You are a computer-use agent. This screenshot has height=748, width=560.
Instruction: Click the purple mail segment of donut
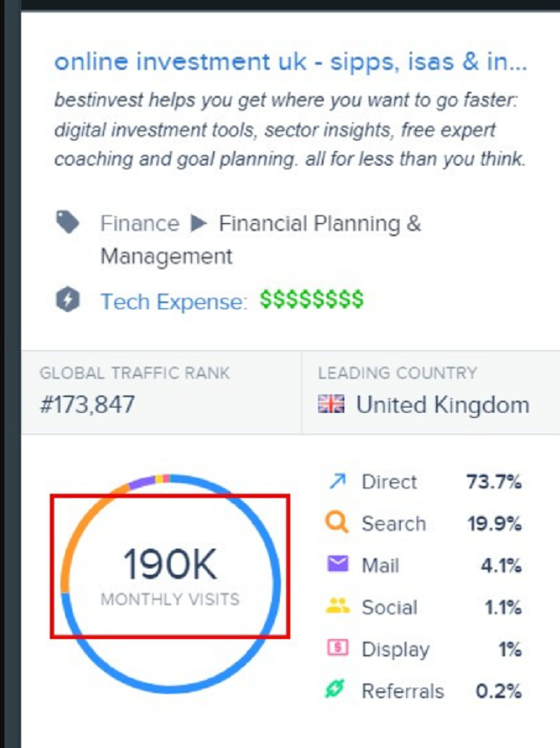coord(142,481)
